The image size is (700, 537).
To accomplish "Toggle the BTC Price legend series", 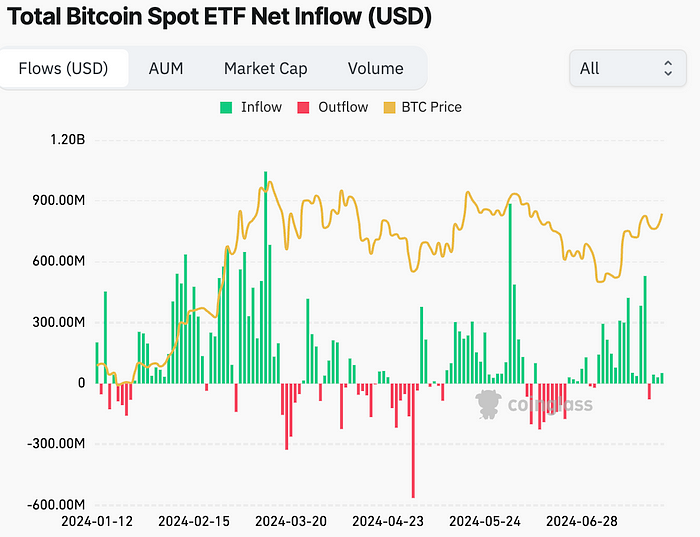I will coord(423,108).
